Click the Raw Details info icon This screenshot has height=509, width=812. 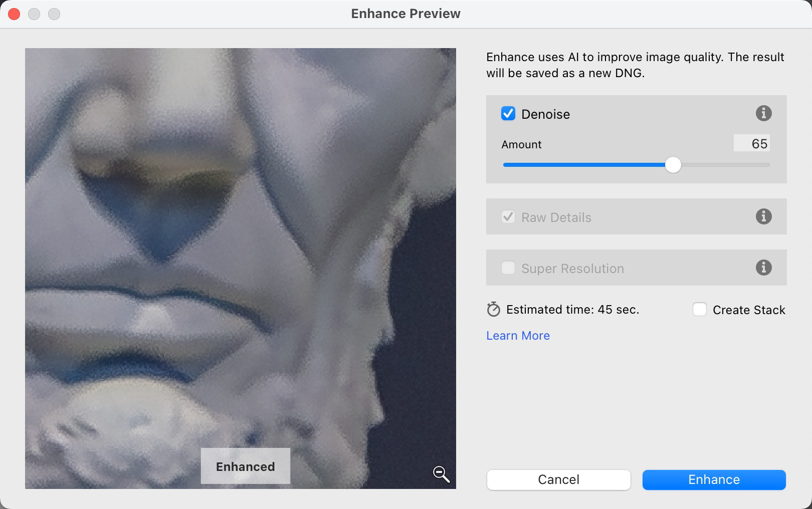click(763, 216)
